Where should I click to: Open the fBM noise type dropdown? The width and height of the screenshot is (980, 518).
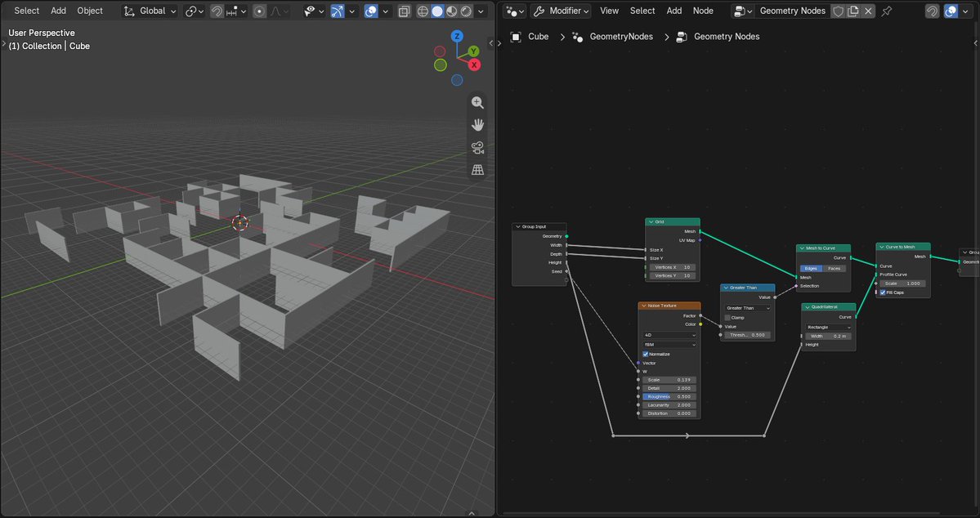669,344
